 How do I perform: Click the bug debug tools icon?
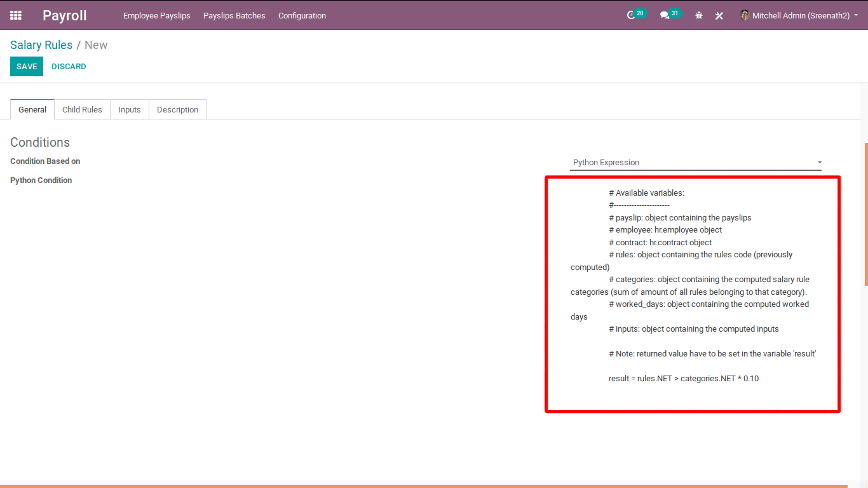click(x=699, y=15)
